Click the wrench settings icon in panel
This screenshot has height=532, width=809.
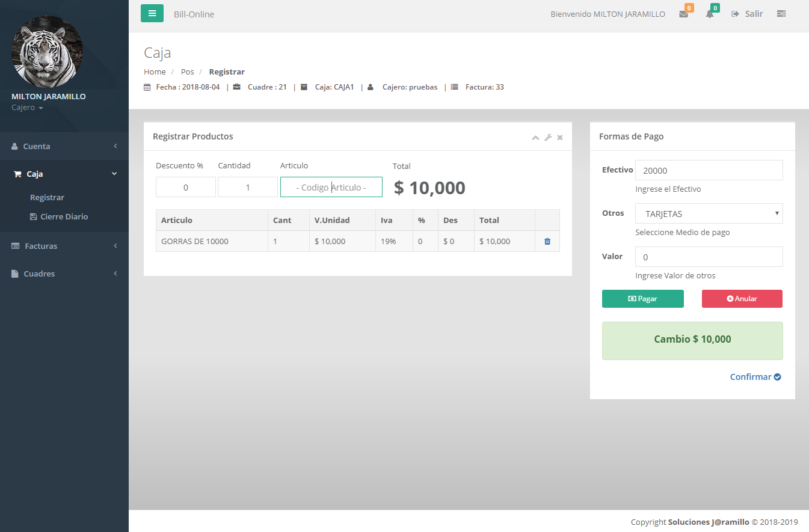(548, 138)
